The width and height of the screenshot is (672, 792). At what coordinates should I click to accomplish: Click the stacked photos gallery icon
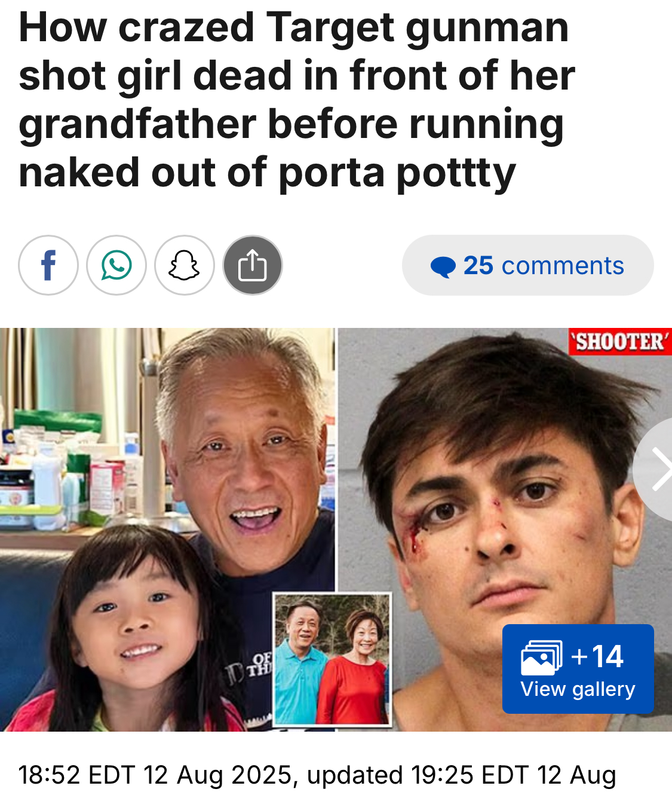tap(541, 657)
